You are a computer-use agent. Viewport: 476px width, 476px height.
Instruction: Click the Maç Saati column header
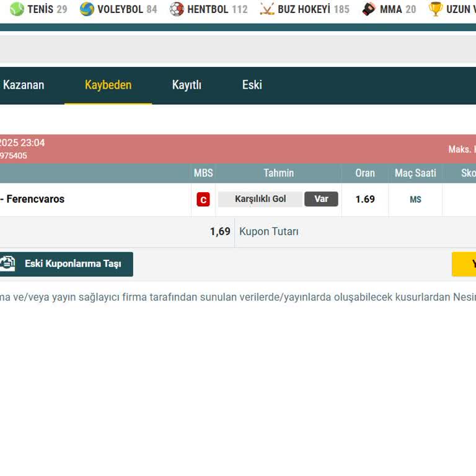point(415,173)
